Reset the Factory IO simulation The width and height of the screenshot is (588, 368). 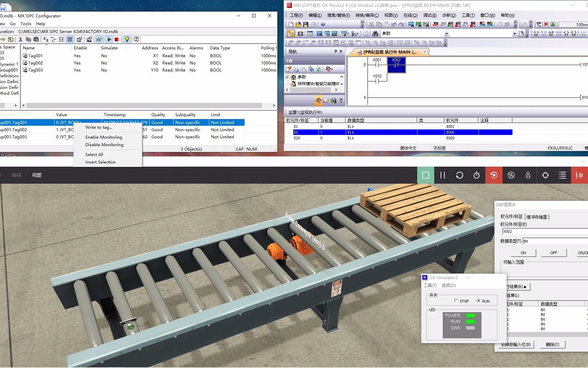459,175
